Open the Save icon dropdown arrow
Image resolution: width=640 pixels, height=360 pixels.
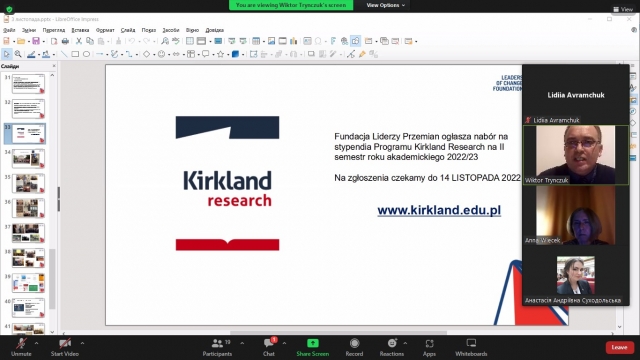coord(43,41)
